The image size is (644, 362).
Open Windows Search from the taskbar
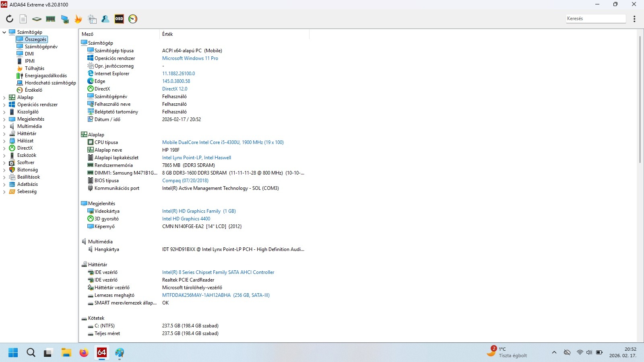[31, 353]
